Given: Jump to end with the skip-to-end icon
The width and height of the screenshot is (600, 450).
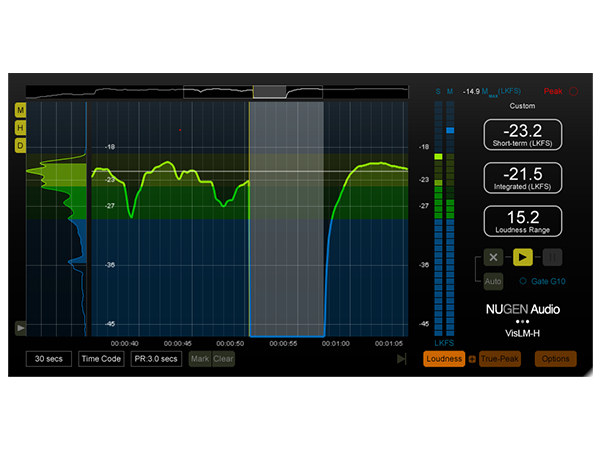Looking at the screenshot, I should (401, 359).
